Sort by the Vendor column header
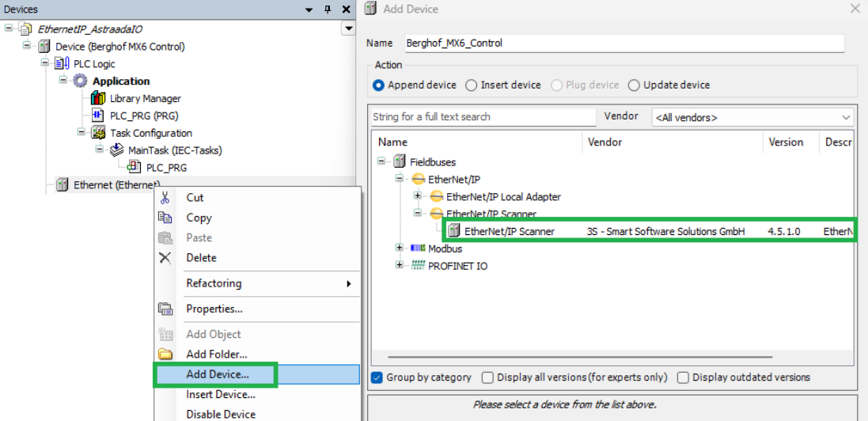This screenshot has height=421, width=868. pos(673,142)
